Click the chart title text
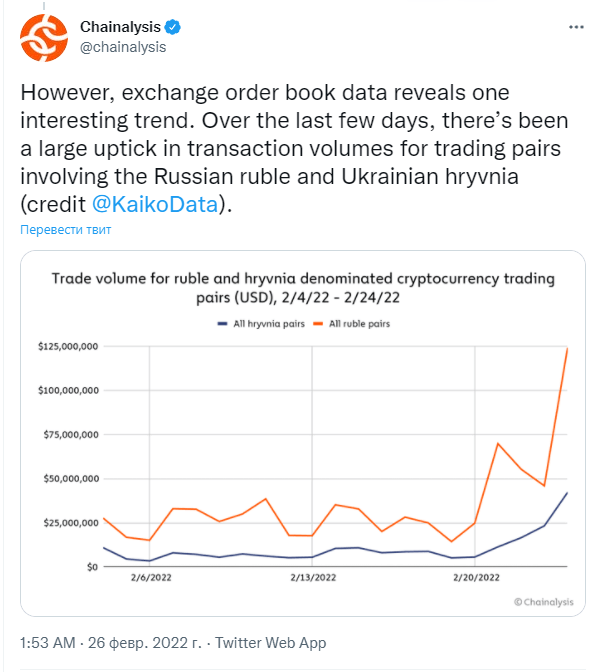 coord(303,288)
